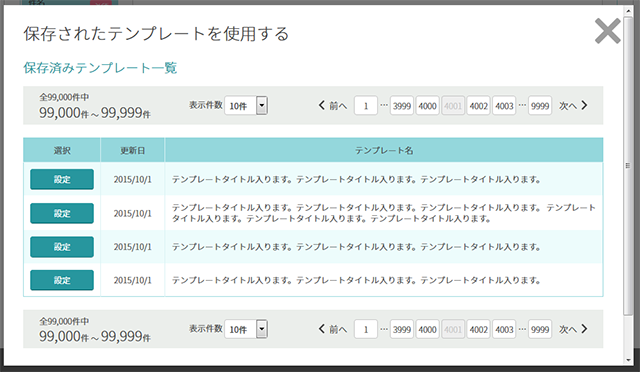
Task: Click 設定 button in the two-line title row
Action: tap(62, 213)
